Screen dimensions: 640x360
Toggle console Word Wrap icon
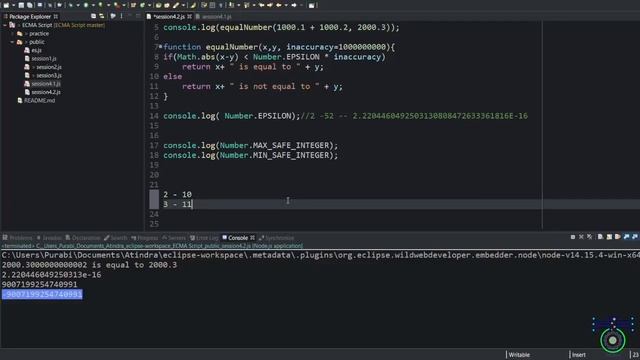618,237
